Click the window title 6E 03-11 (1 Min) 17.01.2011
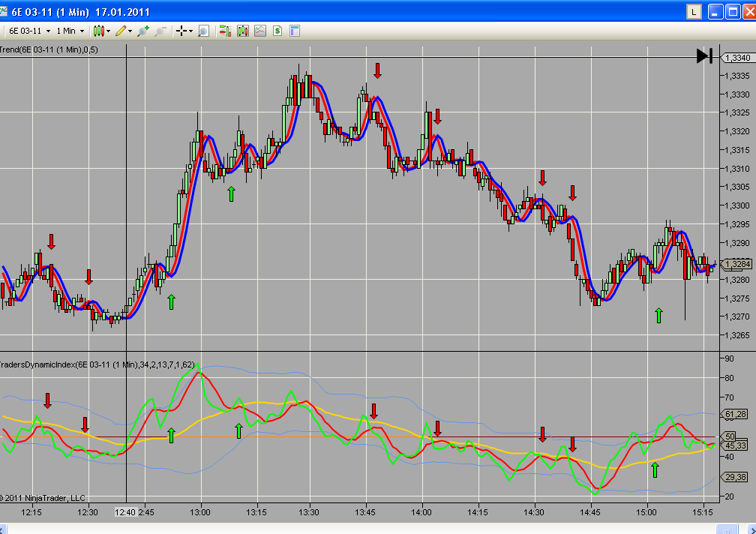 coord(81,12)
